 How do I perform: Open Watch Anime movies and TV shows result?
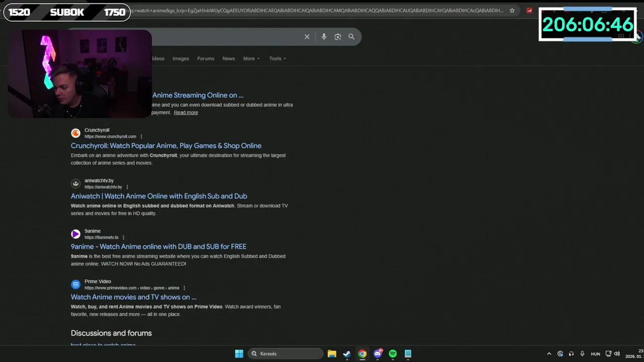(x=133, y=297)
